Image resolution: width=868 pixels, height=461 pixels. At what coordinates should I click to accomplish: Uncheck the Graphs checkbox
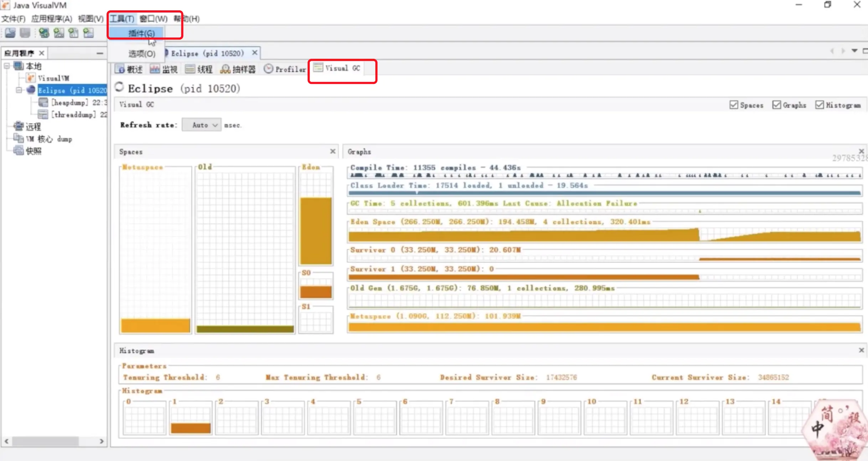777,105
